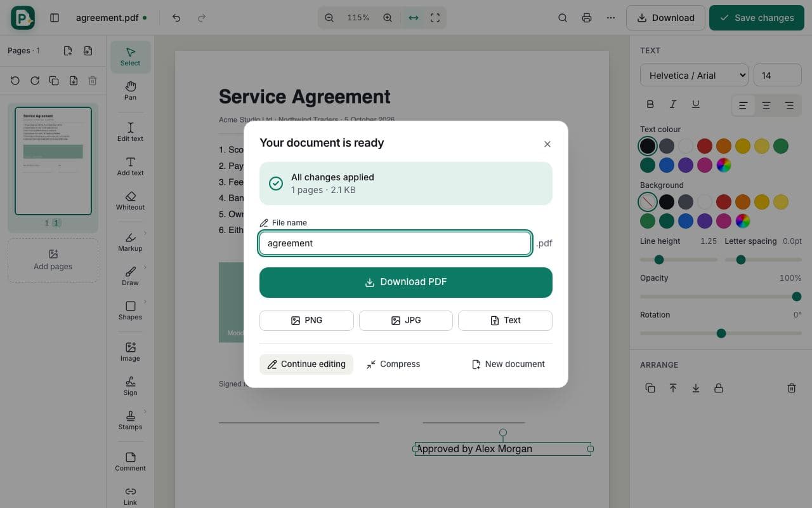Select page 1 thumbnail
Viewport: 812px width, 508px height.
pos(53,161)
